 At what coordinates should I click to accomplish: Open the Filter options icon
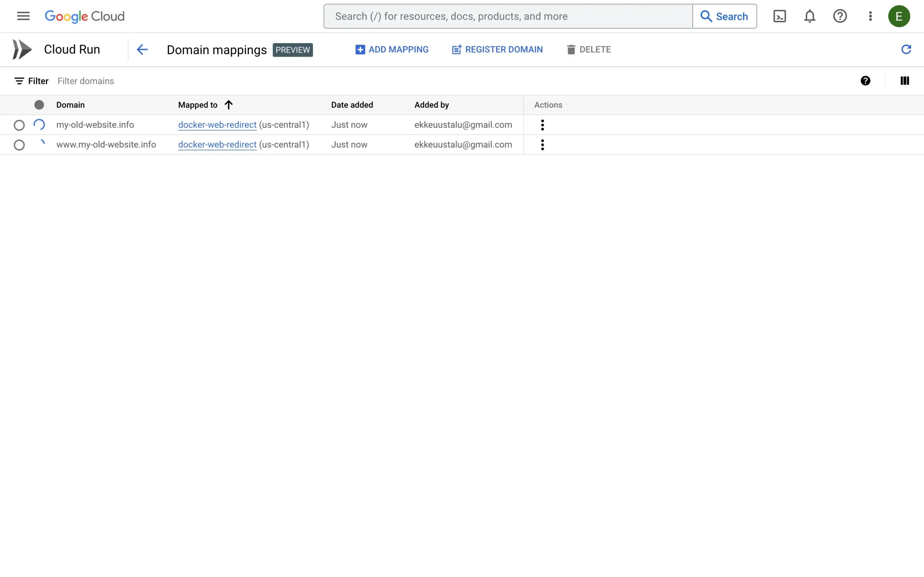[x=19, y=80]
